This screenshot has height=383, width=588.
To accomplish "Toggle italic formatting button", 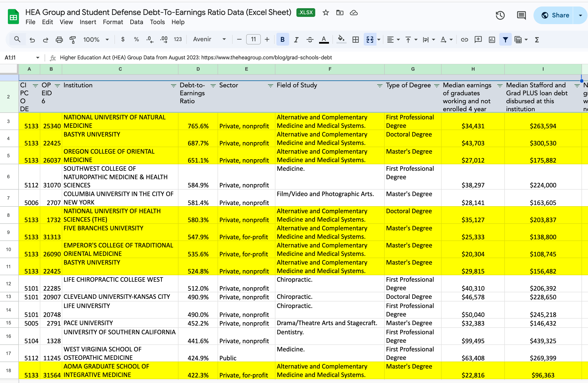I will 296,40.
